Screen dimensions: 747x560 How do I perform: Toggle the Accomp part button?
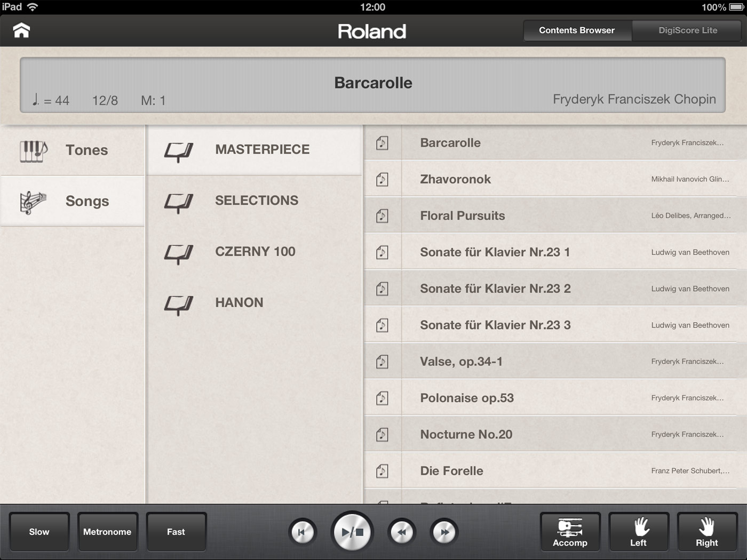pyautogui.click(x=570, y=532)
